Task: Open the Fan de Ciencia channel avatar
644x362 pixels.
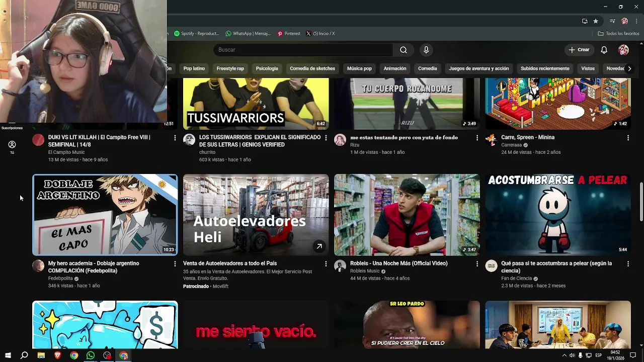Action: (491, 266)
